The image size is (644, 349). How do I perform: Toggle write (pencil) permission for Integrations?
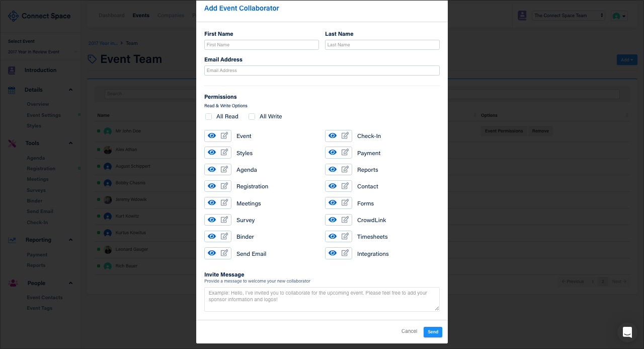click(345, 253)
